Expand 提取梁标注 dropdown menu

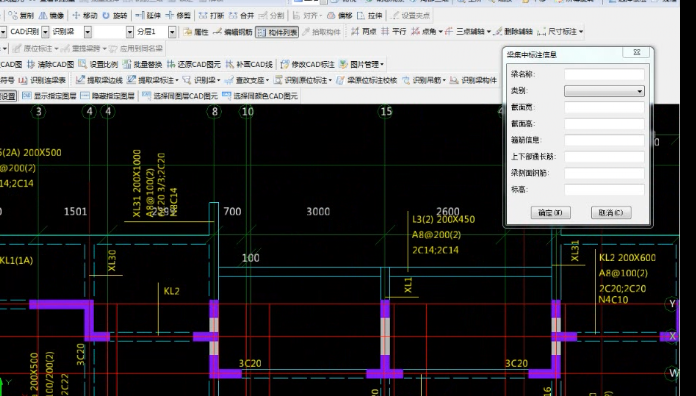[x=177, y=80]
